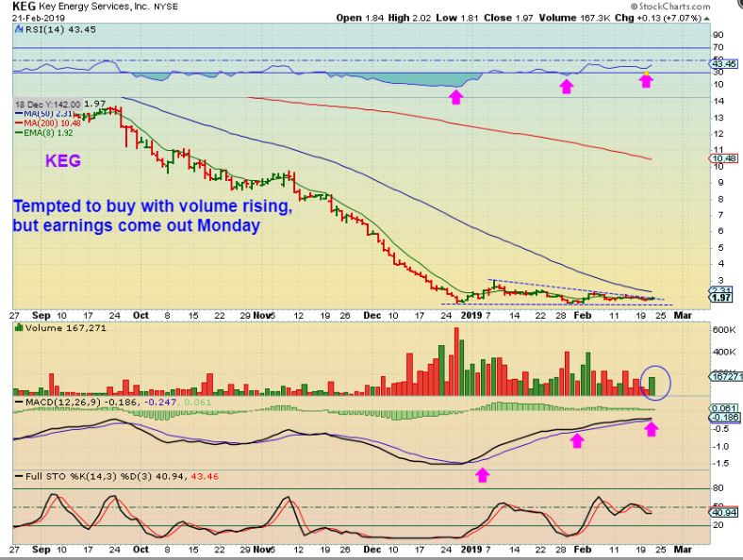The height and width of the screenshot is (560, 743).
Task: Click the -0.186 MACD tag on right axis
Action: coord(723,418)
